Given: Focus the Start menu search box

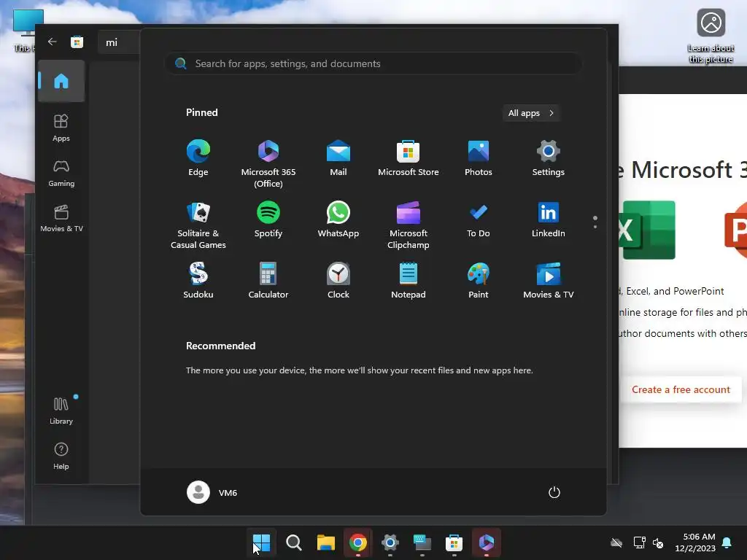Looking at the screenshot, I should [x=373, y=64].
